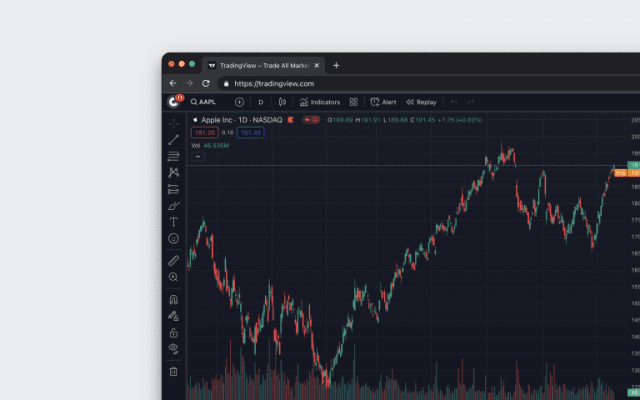The image size is (640, 400).
Task: Open the Indicators menu
Action: [319, 102]
